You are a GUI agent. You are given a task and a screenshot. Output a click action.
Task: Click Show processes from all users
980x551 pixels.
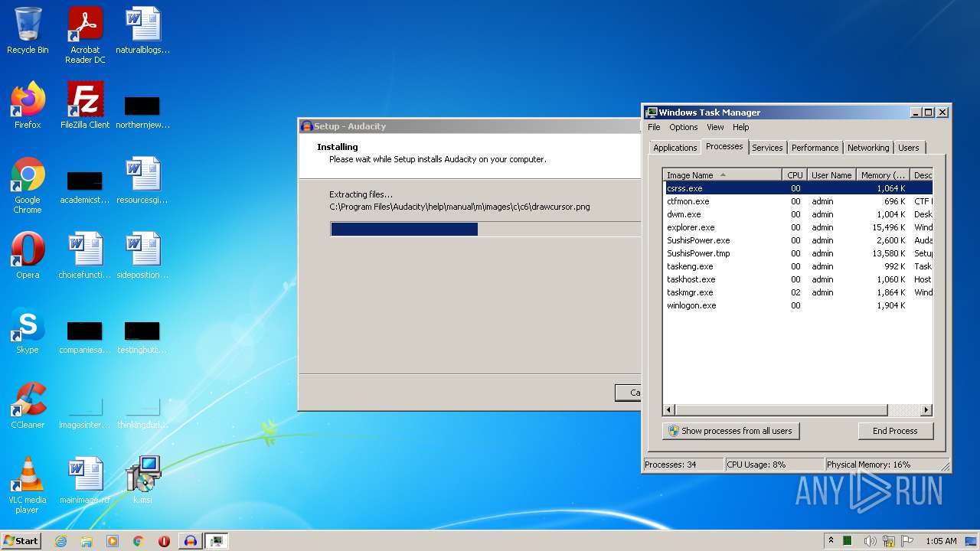pyautogui.click(x=730, y=431)
